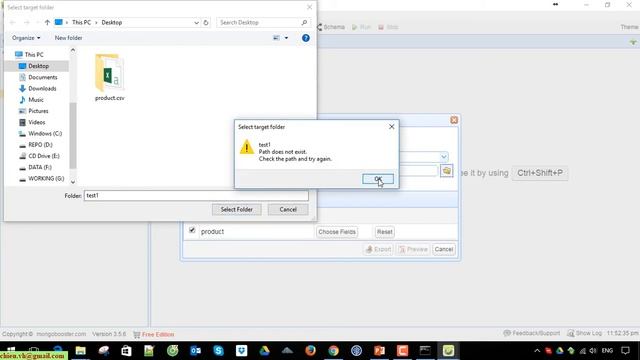Open Pictures in navigation pane
Image resolution: width=640 pixels, height=360 pixels.
point(38,111)
